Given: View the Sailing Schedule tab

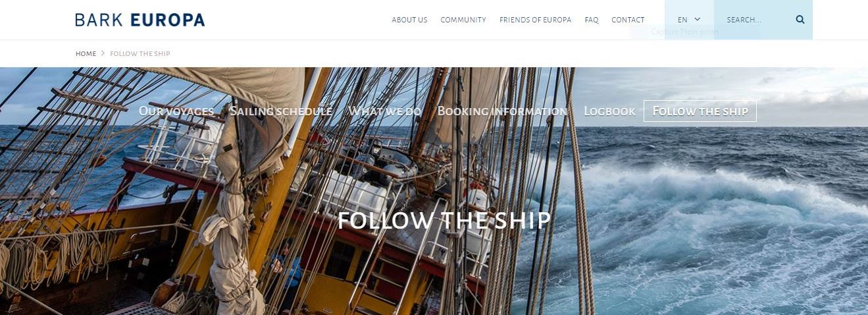Looking at the screenshot, I should point(281,111).
